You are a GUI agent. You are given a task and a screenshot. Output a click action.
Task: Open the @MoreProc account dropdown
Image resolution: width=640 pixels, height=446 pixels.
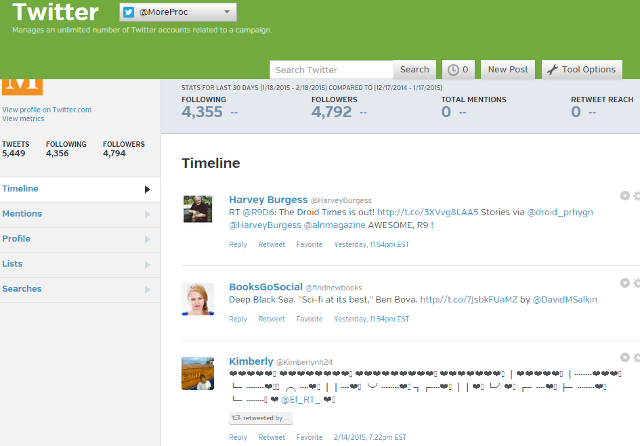pos(178,12)
